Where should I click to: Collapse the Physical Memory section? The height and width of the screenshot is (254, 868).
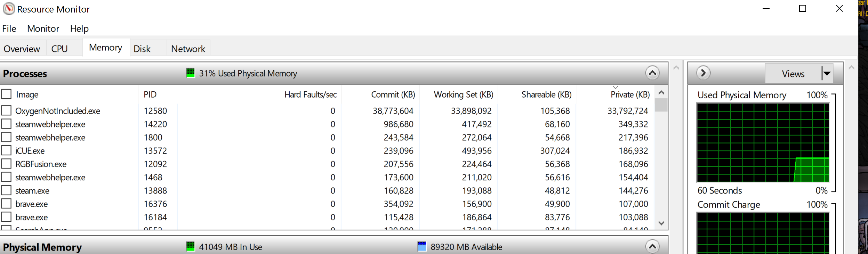(652, 247)
